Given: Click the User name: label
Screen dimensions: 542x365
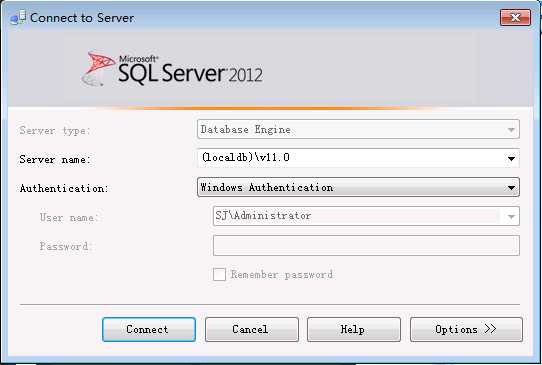Looking at the screenshot, I should (69, 218).
